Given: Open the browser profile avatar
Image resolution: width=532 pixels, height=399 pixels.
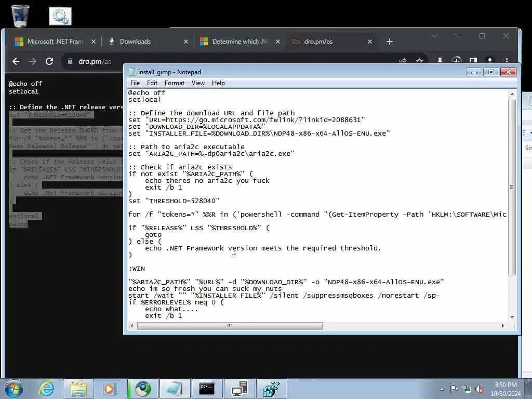Looking at the screenshot, I should tap(489, 60).
